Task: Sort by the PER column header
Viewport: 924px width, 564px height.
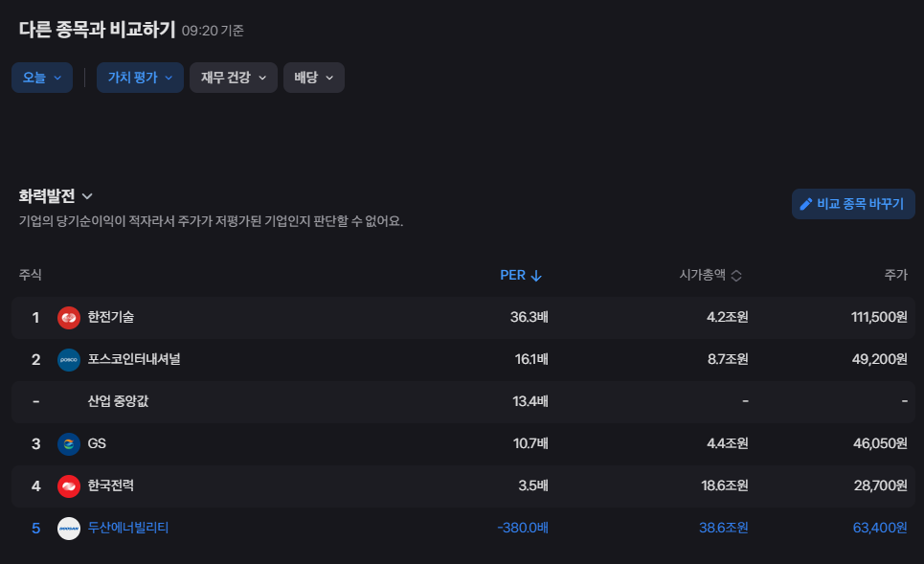Action: [521, 275]
